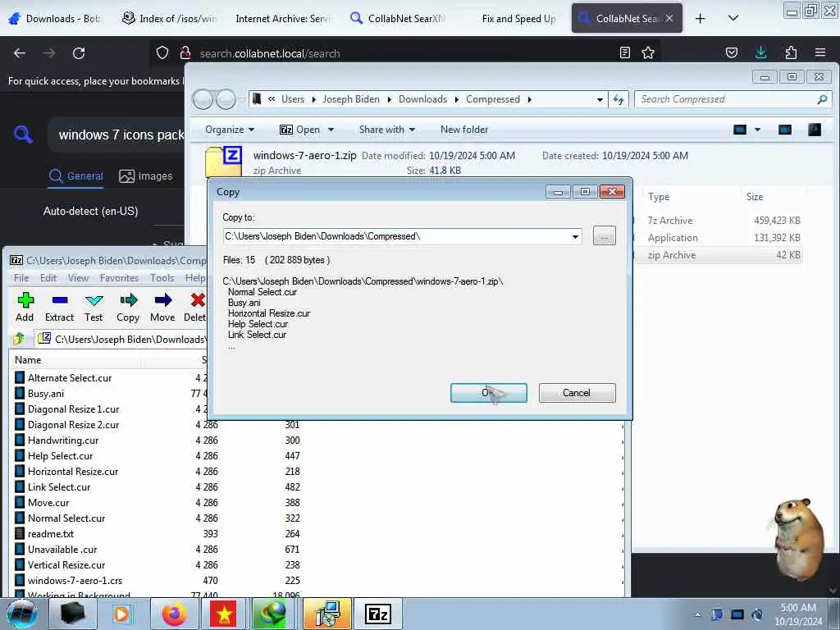Confirm copy with the OK button
Viewport: 840px width, 630px height.
point(489,393)
